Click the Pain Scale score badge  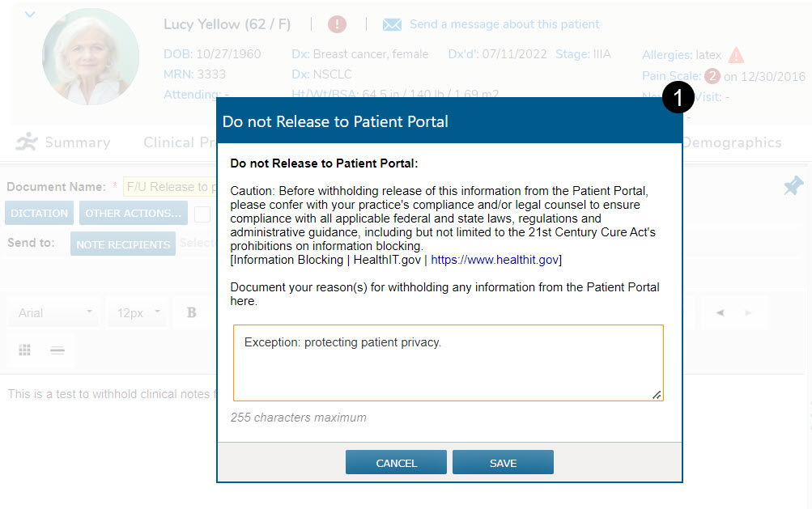[712, 76]
